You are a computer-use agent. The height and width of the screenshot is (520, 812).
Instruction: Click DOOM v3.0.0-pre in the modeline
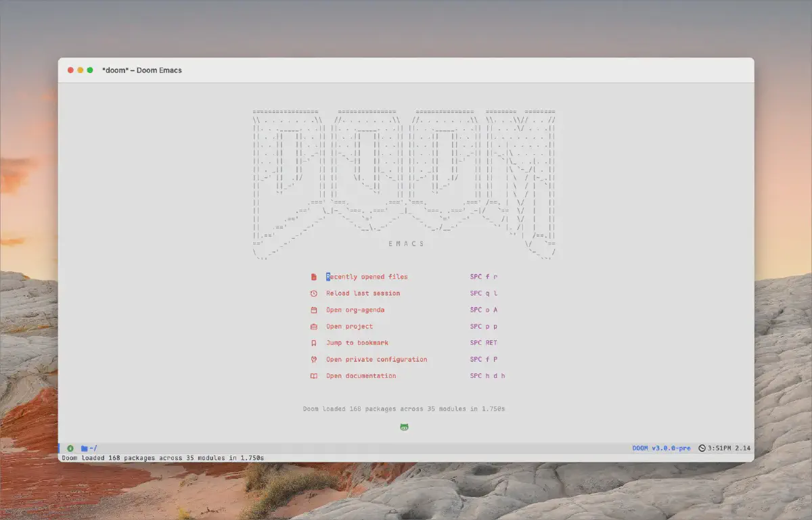coord(661,448)
